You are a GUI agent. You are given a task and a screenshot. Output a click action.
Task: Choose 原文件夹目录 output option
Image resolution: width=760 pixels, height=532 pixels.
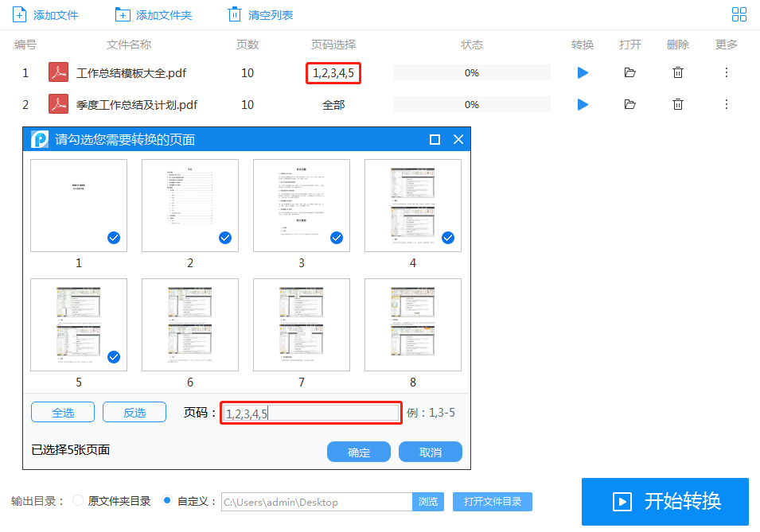77,500
